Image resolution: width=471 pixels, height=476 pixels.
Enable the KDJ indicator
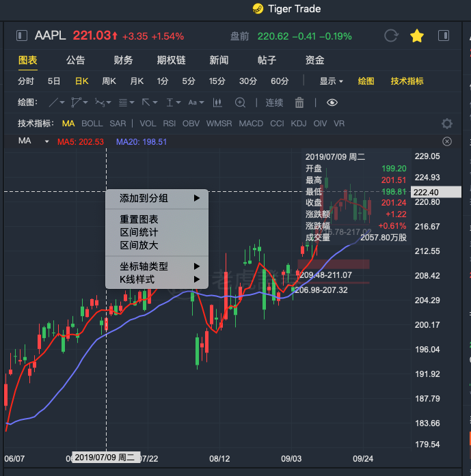(x=299, y=124)
